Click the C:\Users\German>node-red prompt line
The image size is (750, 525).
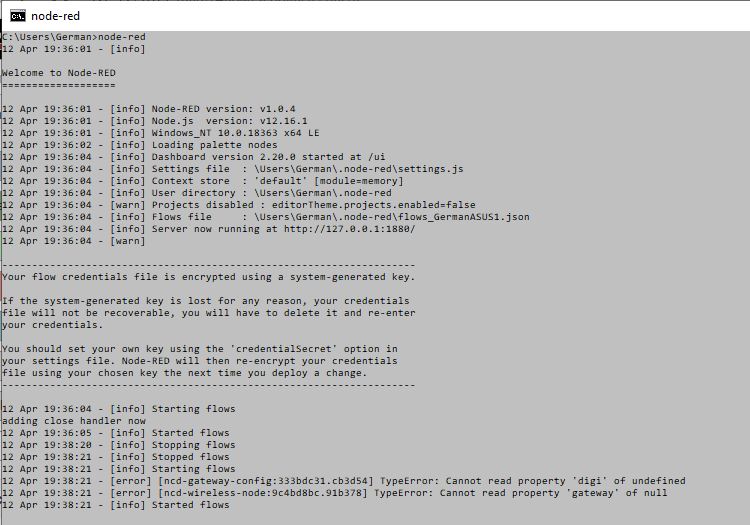tap(74, 37)
